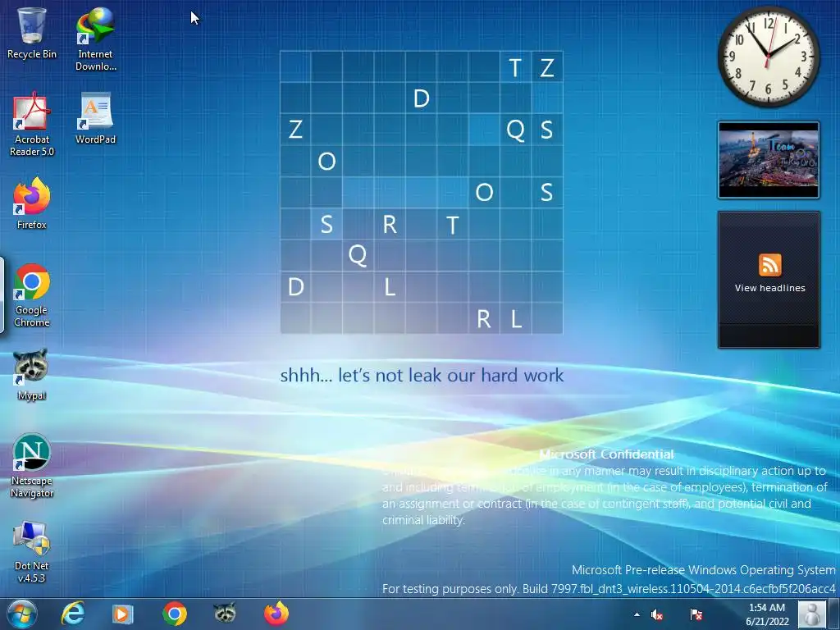Open Windows Media Player taskbar icon
This screenshot has height=630, width=840.
pyautogui.click(x=122, y=614)
